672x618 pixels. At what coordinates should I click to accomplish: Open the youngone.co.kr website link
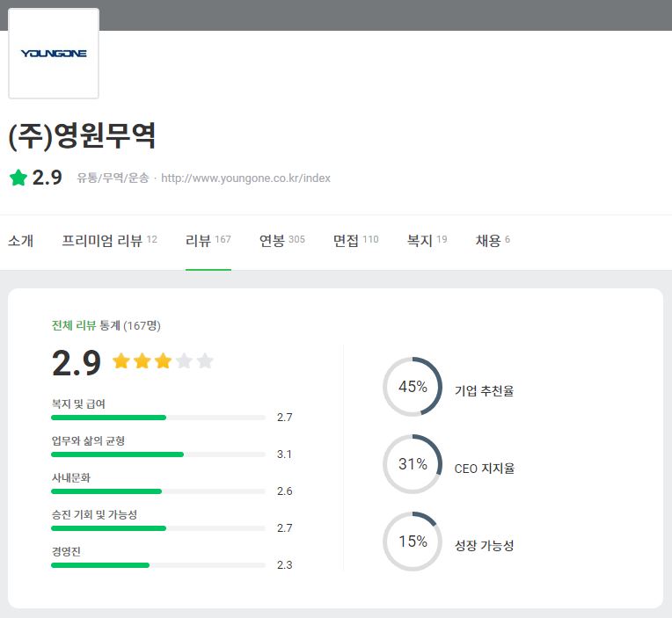pos(245,178)
